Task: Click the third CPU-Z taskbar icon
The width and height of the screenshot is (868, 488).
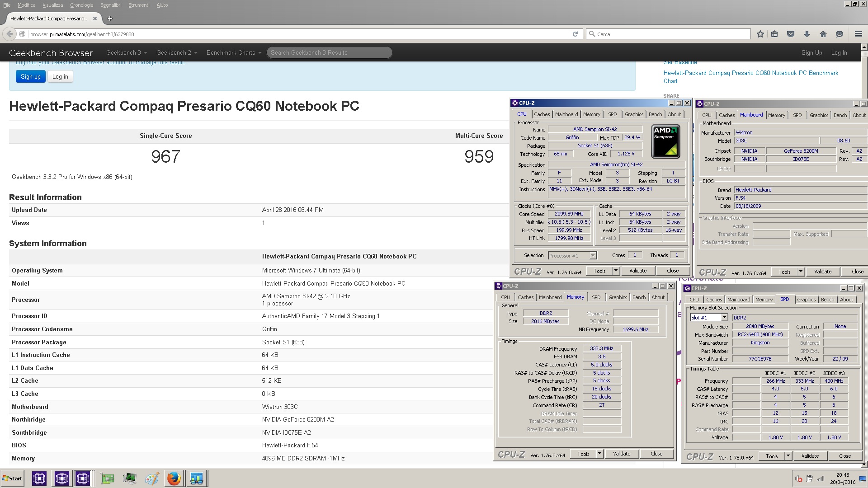Action: click(83, 478)
